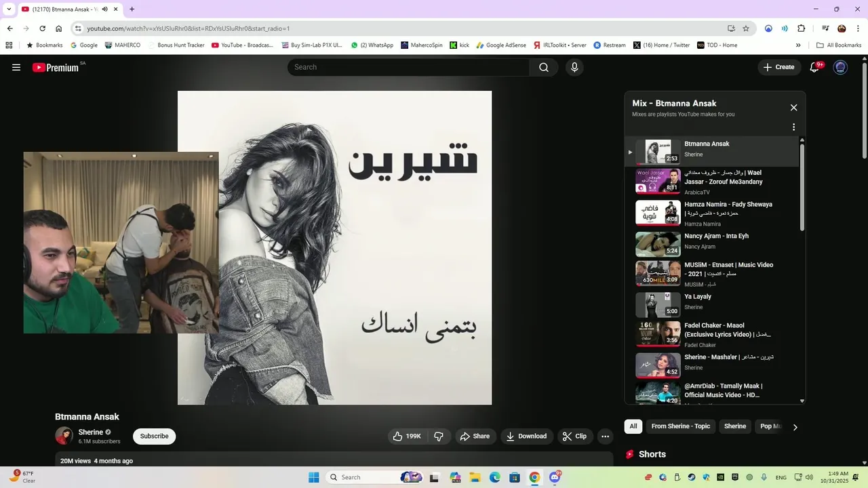
Task: Clip the video
Action: pos(574,436)
